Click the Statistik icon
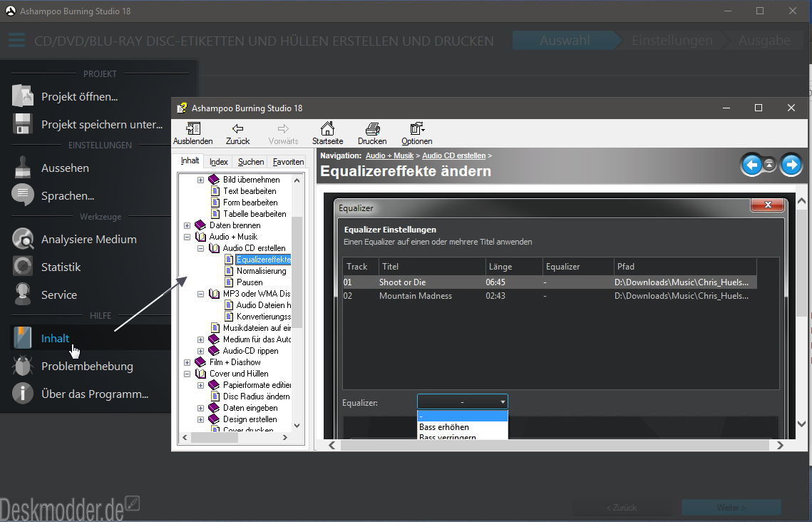 22,267
